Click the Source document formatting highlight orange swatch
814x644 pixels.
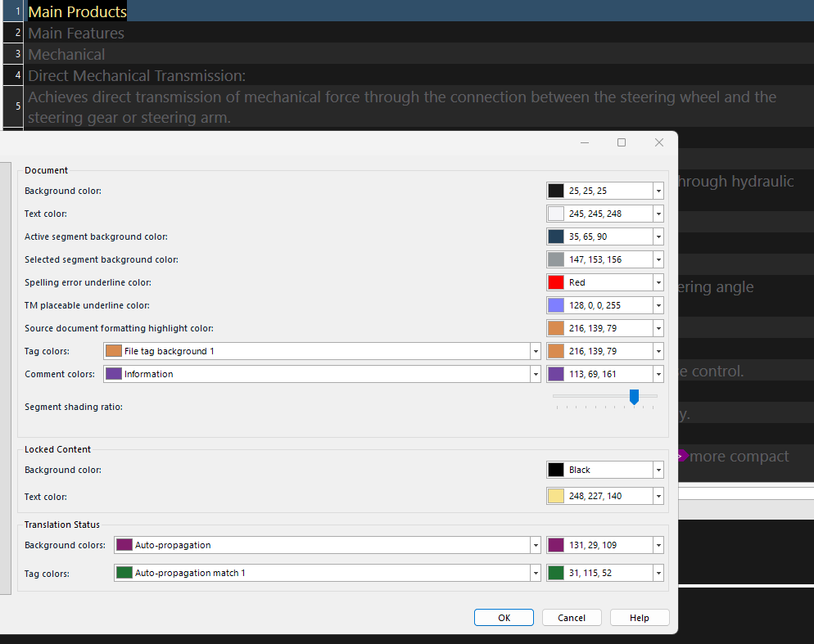556,328
